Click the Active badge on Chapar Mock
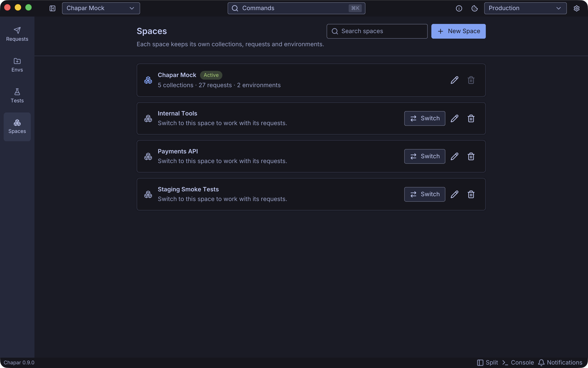Screen dimensions: 588x368 [211, 75]
